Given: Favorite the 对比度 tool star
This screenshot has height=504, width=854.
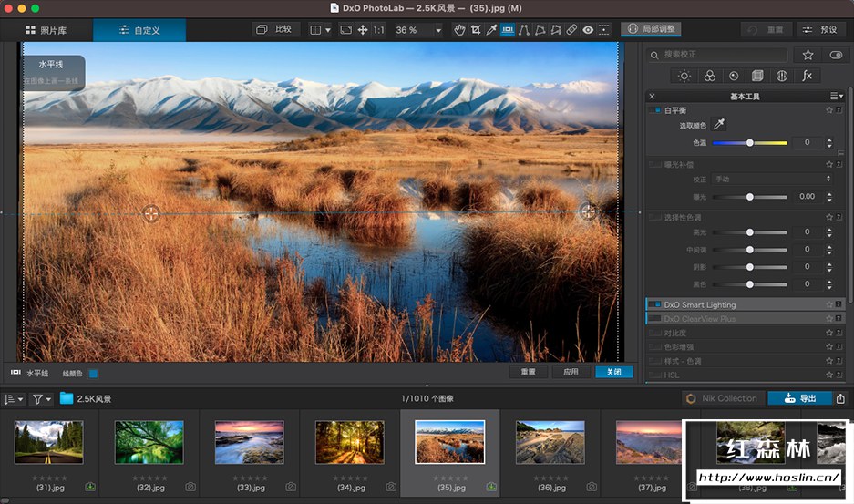Looking at the screenshot, I should click(829, 333).
